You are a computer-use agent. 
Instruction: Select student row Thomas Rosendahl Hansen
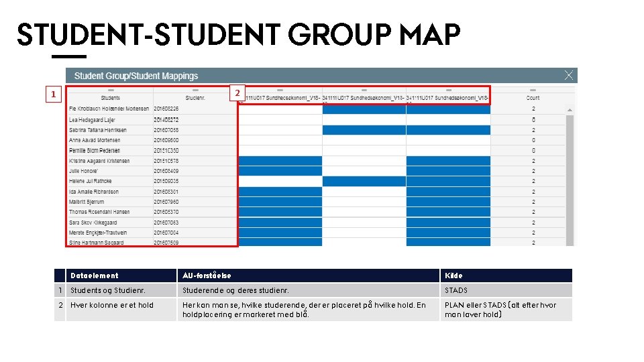tap(99, 213)
